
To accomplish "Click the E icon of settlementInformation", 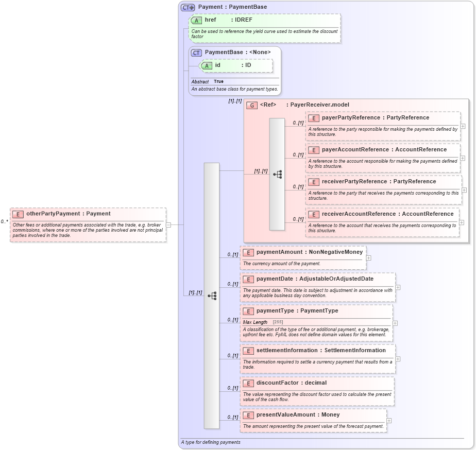I will (x=248, y=351).
